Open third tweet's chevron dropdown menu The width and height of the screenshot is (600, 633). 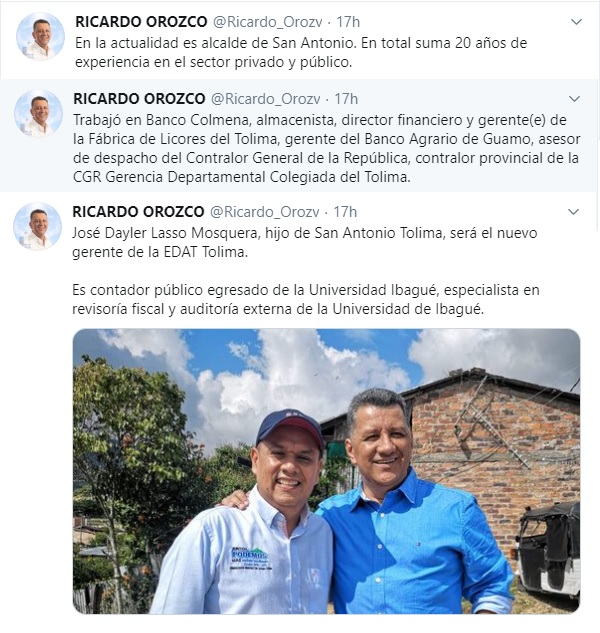point(573,212)
